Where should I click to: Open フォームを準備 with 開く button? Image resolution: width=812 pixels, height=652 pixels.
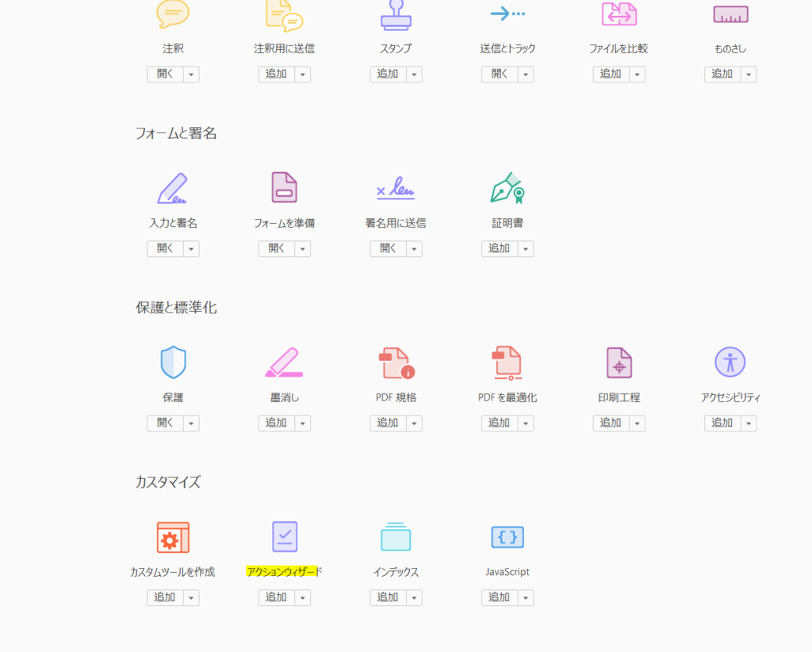[x=276, y=248]
